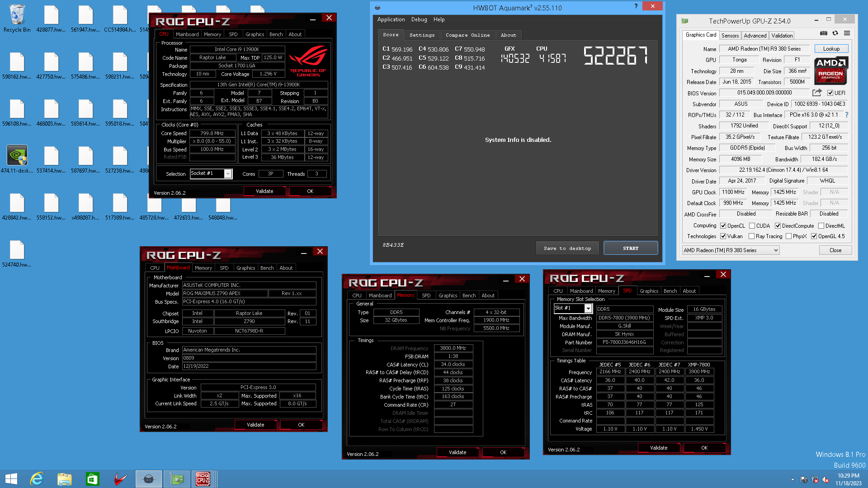868x488 pixels.
Task: Switch to ROG CPU-Z taskbar icon
Action: pos(203,479)
